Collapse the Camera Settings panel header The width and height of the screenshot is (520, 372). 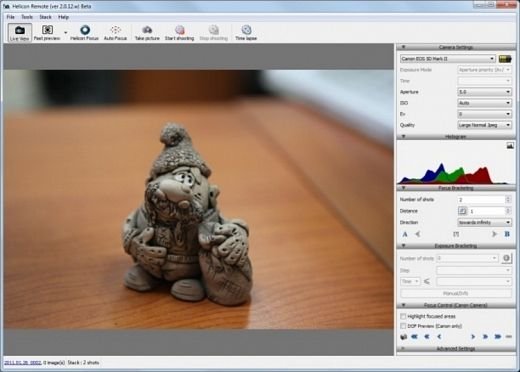(x=456, y=47)
